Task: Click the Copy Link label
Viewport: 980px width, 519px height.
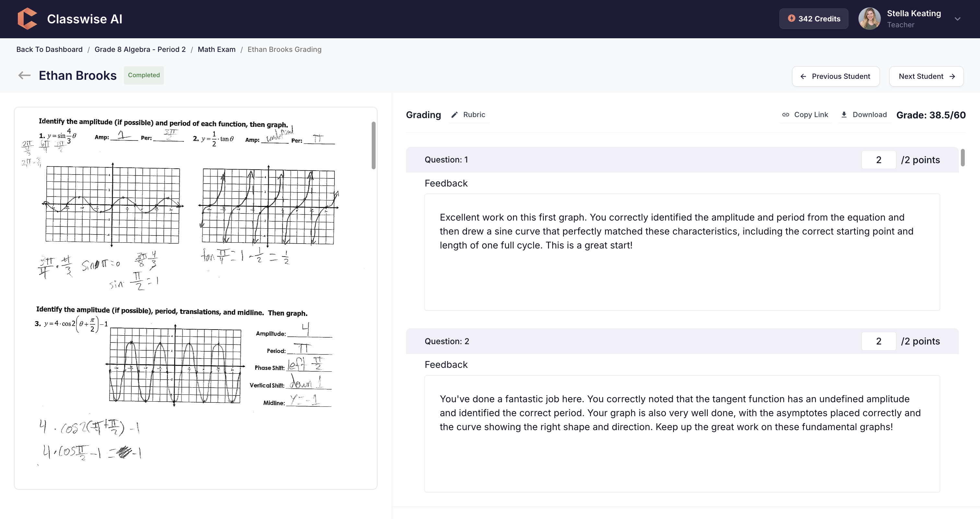Action: click(811, 115)
